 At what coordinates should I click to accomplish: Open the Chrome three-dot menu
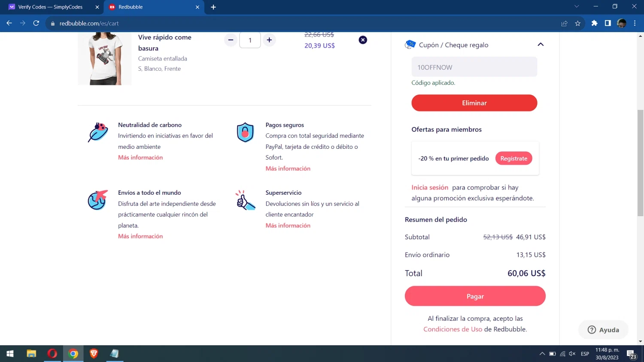(x=635, y=23)
